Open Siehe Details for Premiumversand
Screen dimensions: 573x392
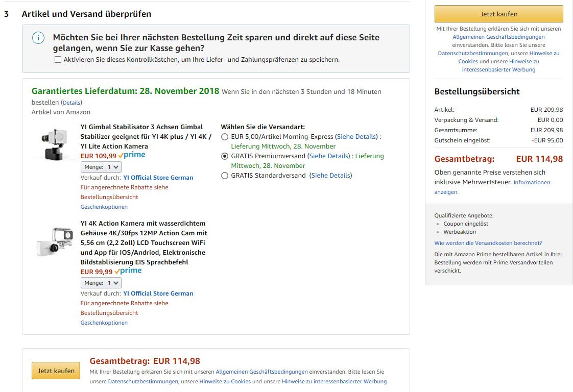click(x=329, y=156)
